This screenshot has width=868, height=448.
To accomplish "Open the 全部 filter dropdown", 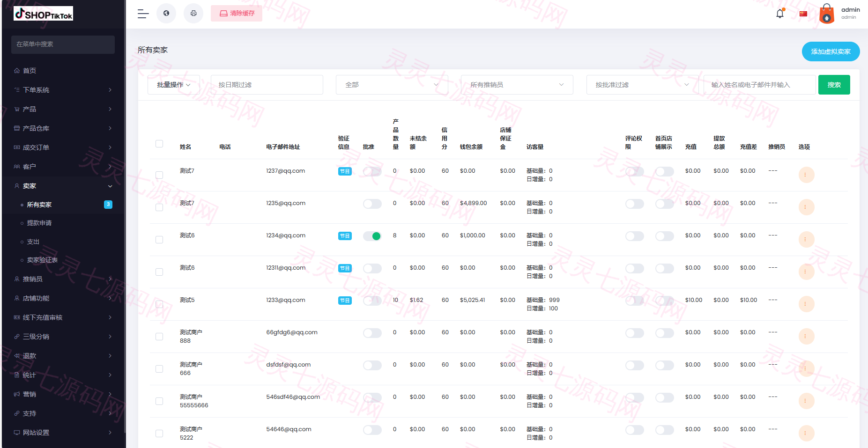I will 392,85.
